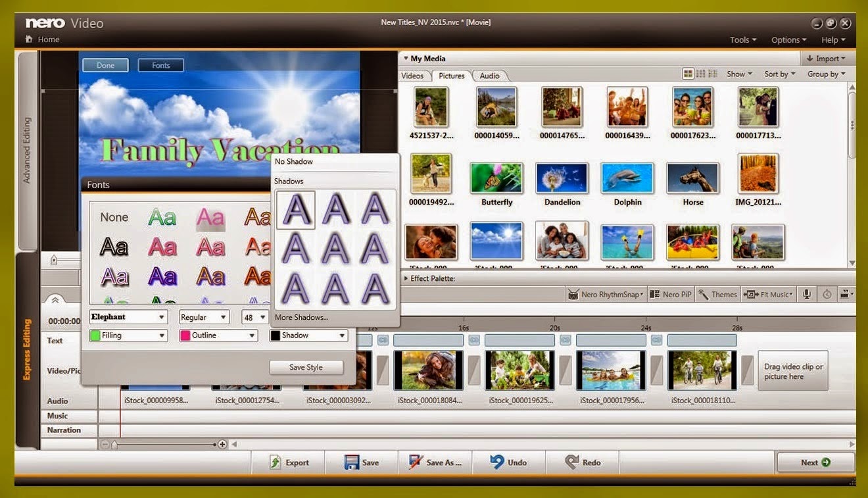Screen dimensions: 868x498
Task: Open the Fit Music tool
Action: 768,294
